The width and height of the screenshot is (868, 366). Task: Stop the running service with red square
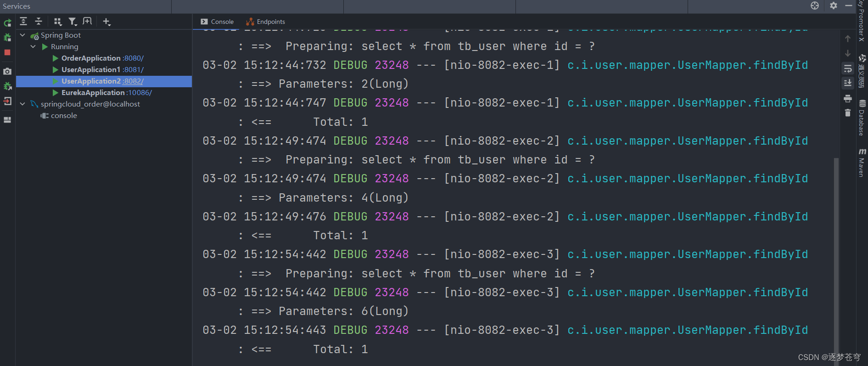click(7, 52)
